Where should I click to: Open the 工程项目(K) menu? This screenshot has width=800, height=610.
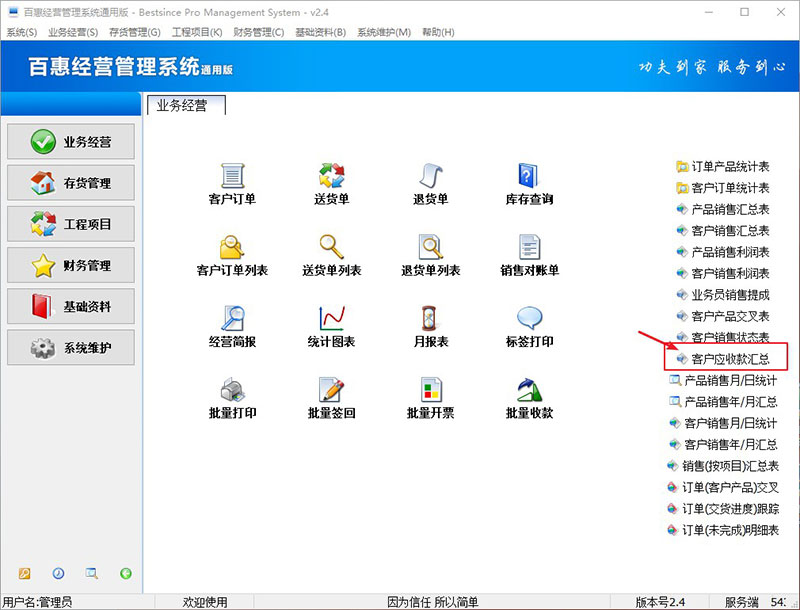point(197,32)
